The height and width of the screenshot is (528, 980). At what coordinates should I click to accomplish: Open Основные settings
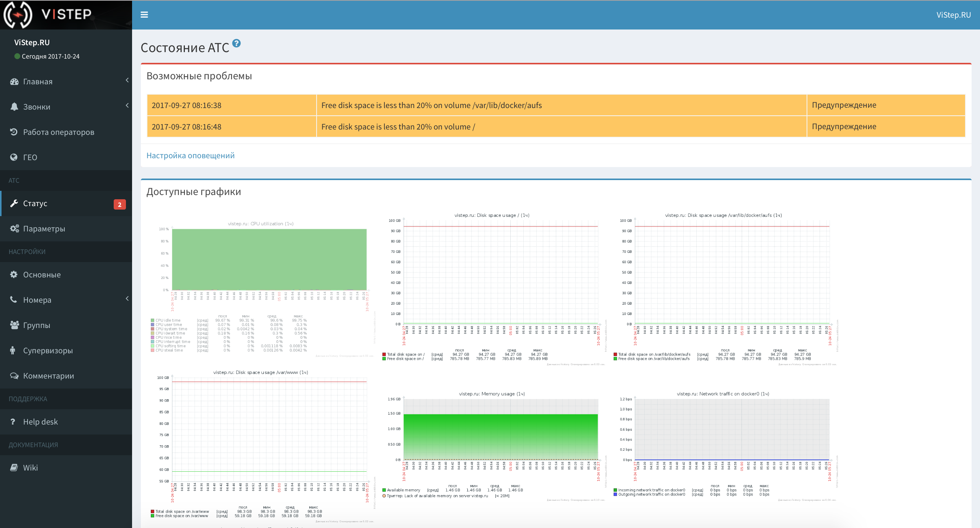tap(66, 274)
